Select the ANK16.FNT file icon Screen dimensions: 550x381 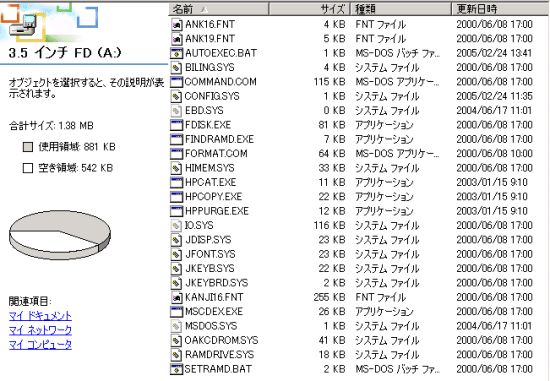click(x=176, y=24)
